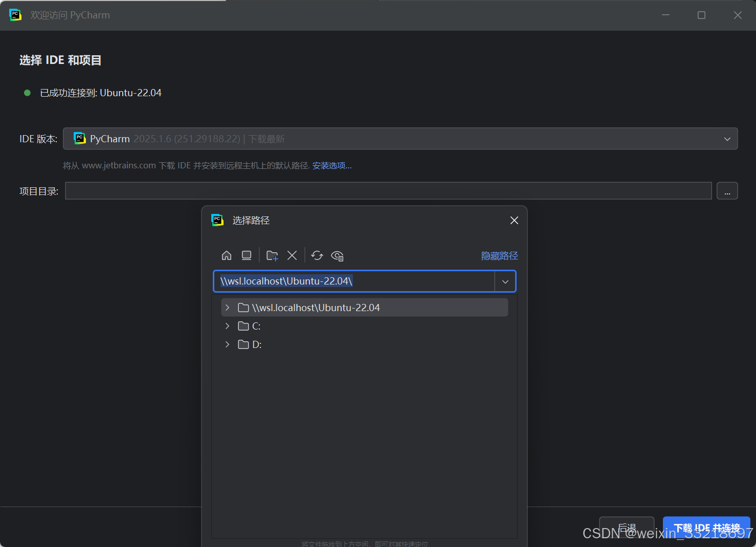Screen dimensions: 756x547
Task: Close the PyCharm welcome window
Action: (x=738, y=15)
